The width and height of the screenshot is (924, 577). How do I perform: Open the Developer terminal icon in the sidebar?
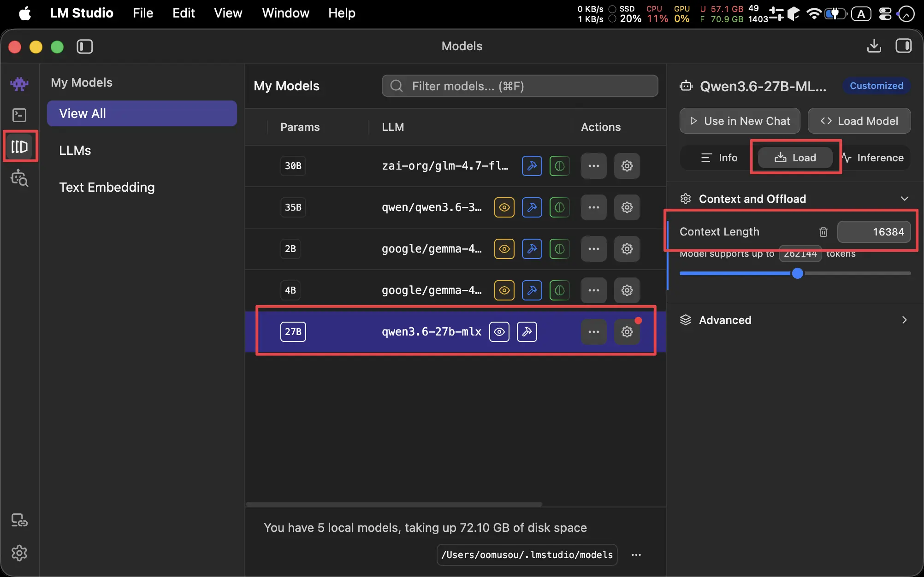19,115
